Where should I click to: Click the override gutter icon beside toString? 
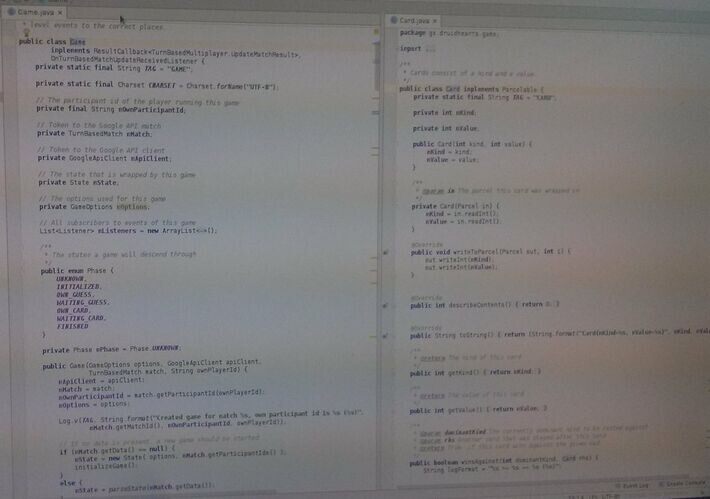click(385, 336)
